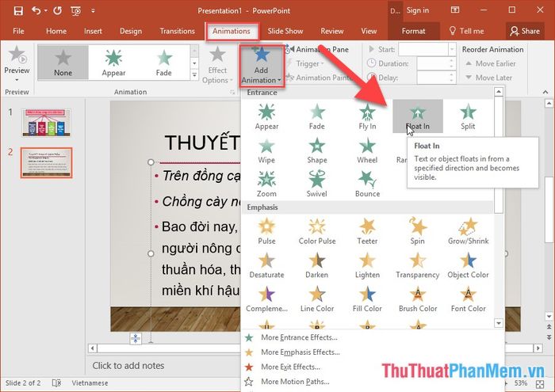Select the Appear entrance effect in the dropdown
Viewport: 555px width, 392px height.
[266, 116]
